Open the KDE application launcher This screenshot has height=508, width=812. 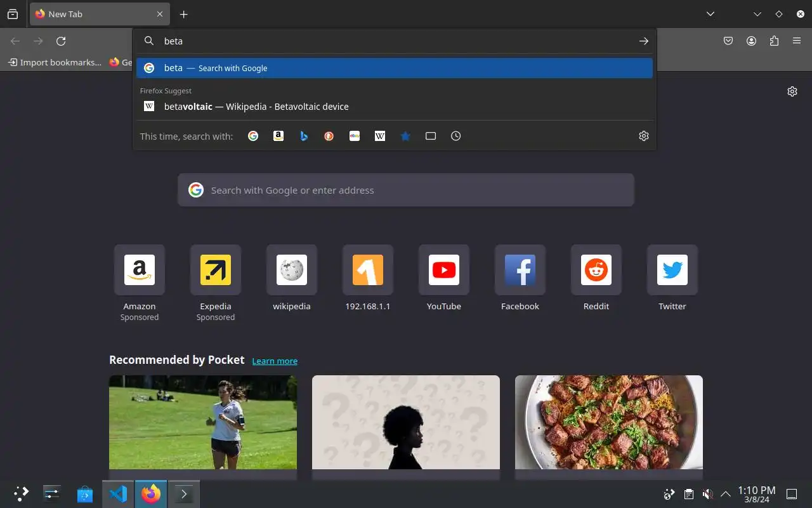point(21,493)
